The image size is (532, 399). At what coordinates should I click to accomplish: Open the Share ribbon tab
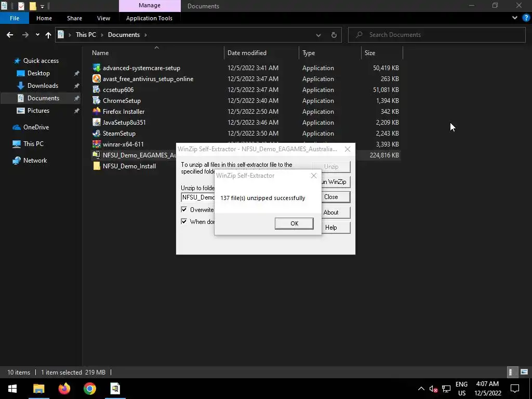tap(74, 18)
